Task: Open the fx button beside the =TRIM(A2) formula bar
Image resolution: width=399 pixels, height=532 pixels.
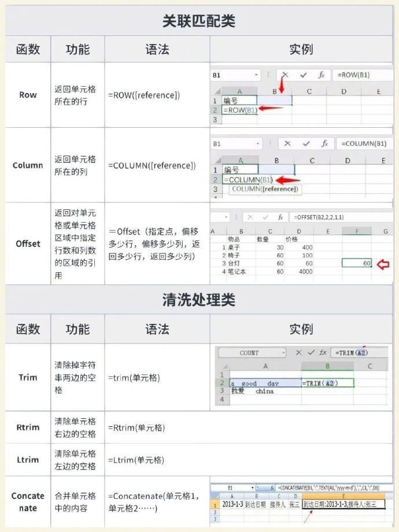Action: 323,353
